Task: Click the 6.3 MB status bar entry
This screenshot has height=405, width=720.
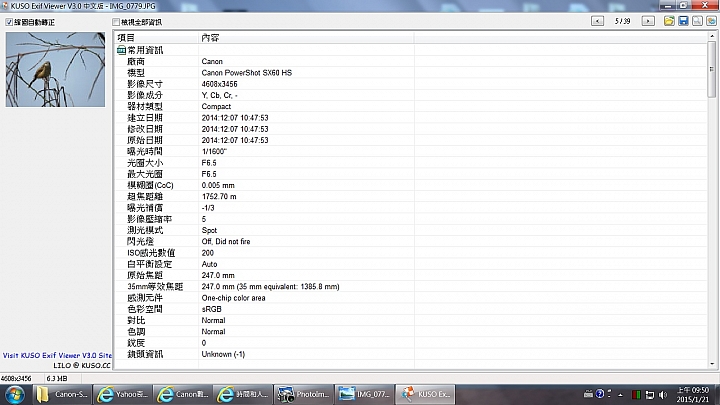Action: tap(57, 379)
